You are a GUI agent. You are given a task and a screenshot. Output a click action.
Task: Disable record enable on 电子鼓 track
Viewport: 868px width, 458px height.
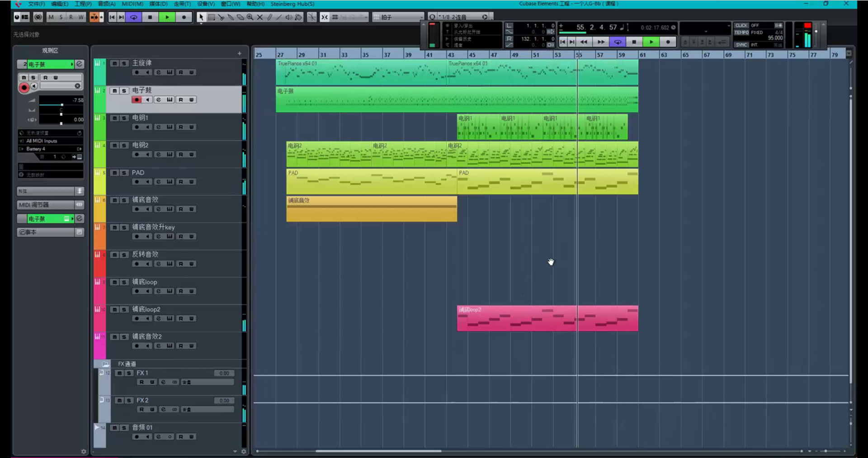click(x=137, y=100)
